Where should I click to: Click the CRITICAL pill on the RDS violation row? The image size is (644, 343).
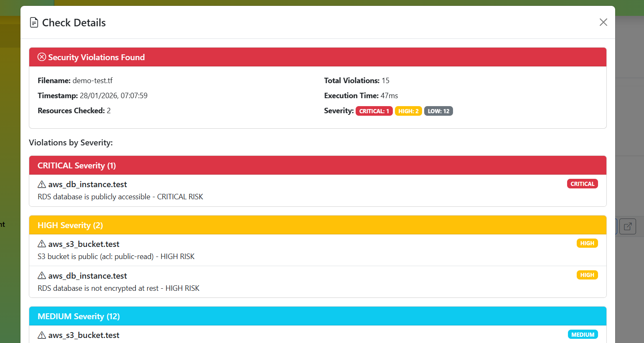[x=582, y=183]
